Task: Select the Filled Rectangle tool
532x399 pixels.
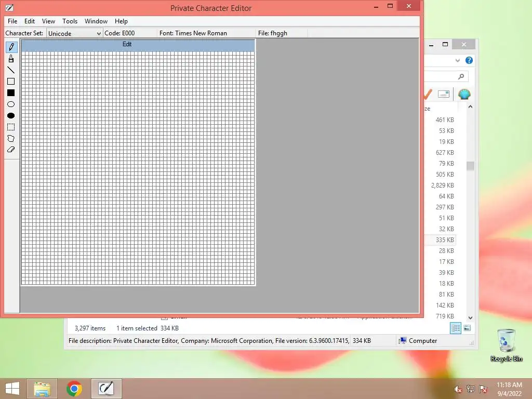Action: click(11, 93)
